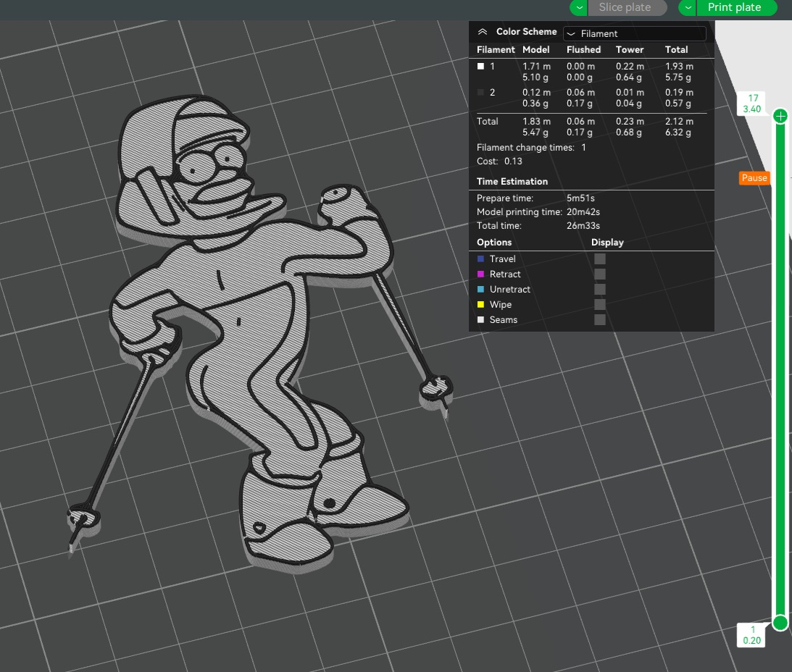Screen dimensions: 792x672
Task: Click the orange Pause marker on layer slider
Action: point(754,177)
